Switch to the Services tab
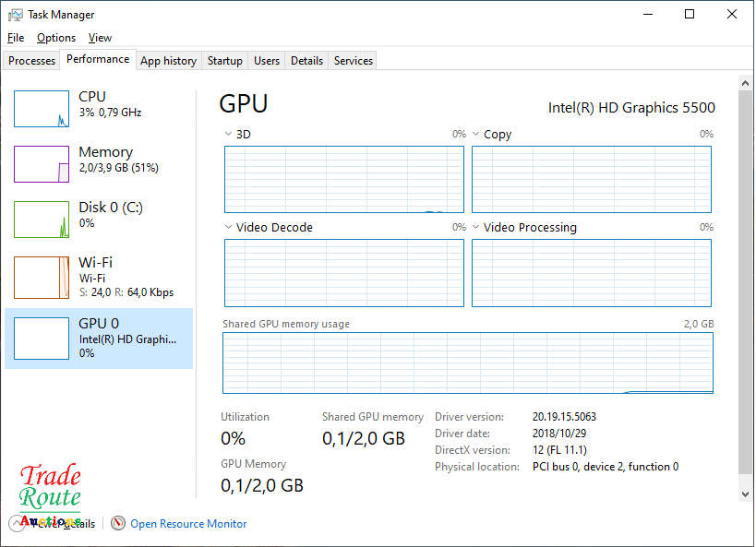The height and width of the screenshot is (547, 756). tap(353, 61)
